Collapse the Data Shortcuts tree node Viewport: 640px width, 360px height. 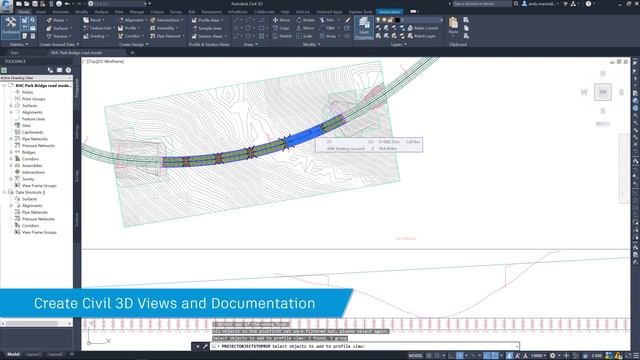(4, 192)
